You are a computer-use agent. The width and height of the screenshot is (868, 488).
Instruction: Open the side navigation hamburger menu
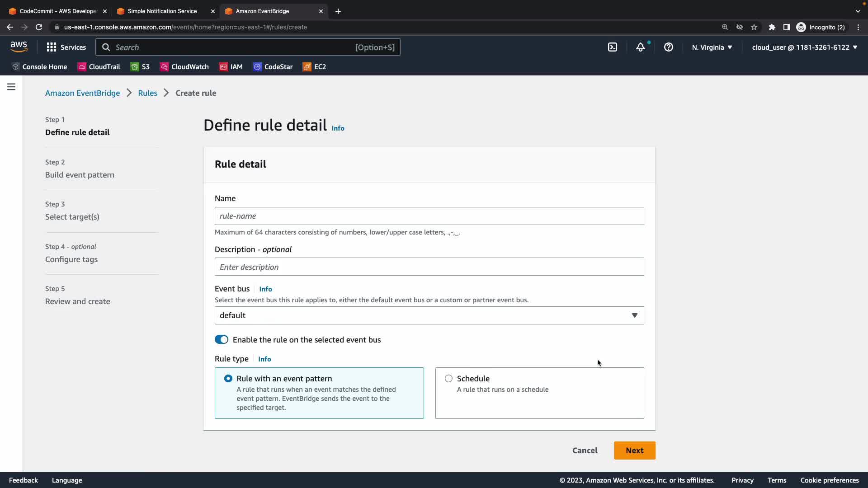tap(11, 87)
